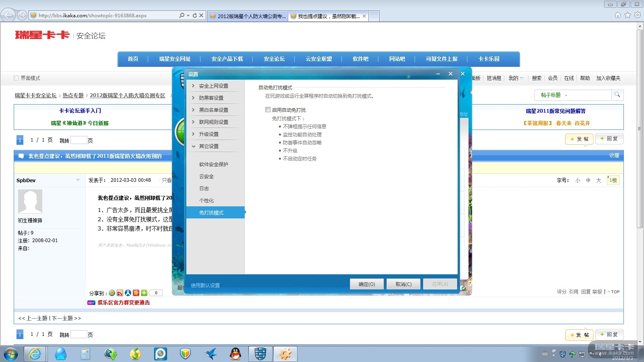Switch to 2012版瑞星个人防火墙公测 browser tab
This screenshot has height=362, width=644.
pyautogui.click(x=248, y=16)
